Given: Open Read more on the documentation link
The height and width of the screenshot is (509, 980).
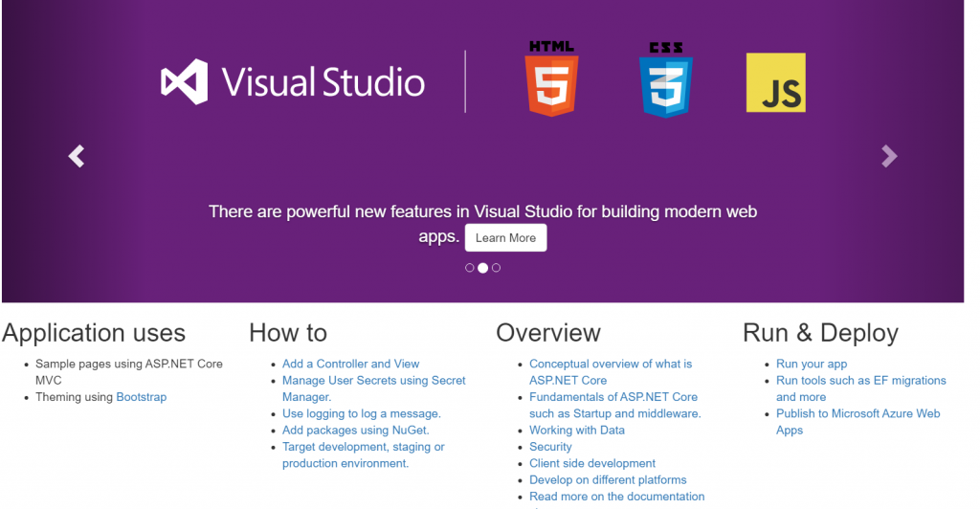Looking at the screenshot, I should [617, 497].
